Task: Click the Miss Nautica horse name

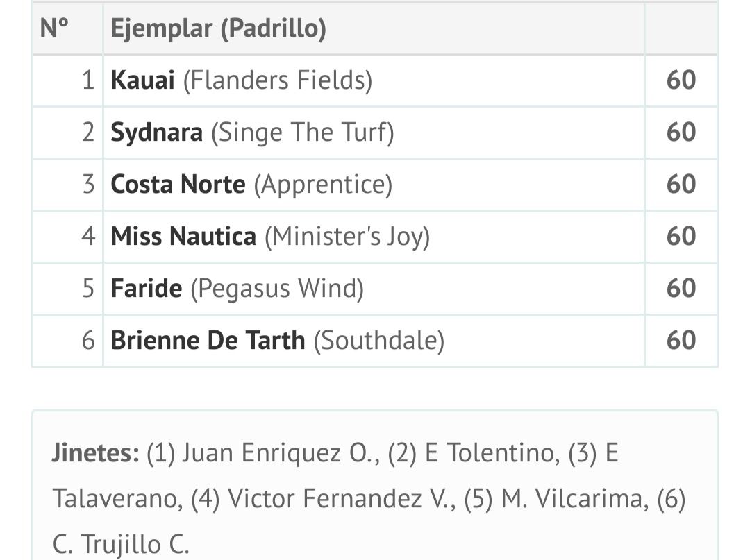Action: point(183,237)
